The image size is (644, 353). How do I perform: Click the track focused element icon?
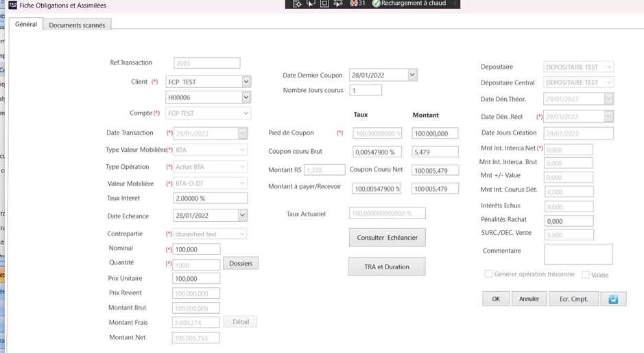click(x=338, y=3)
